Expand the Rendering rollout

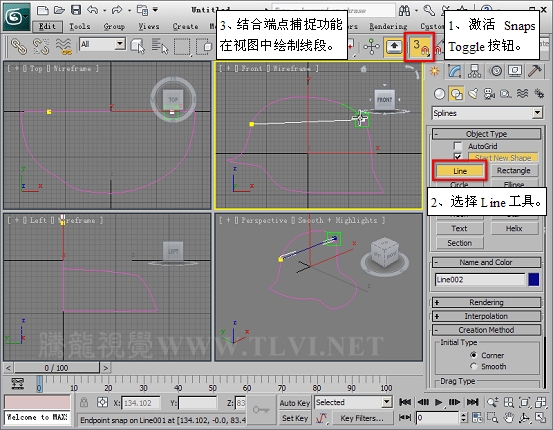click(x=486, y=303)
